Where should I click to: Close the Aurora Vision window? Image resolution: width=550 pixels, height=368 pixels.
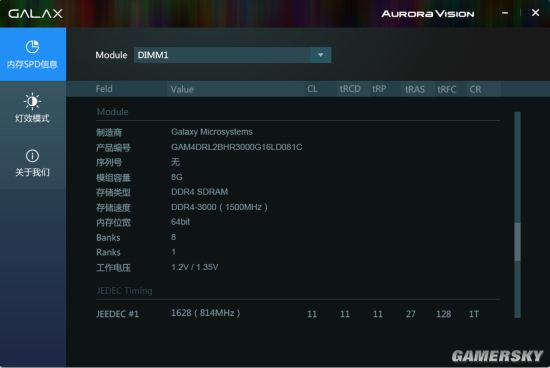point(535,13)
